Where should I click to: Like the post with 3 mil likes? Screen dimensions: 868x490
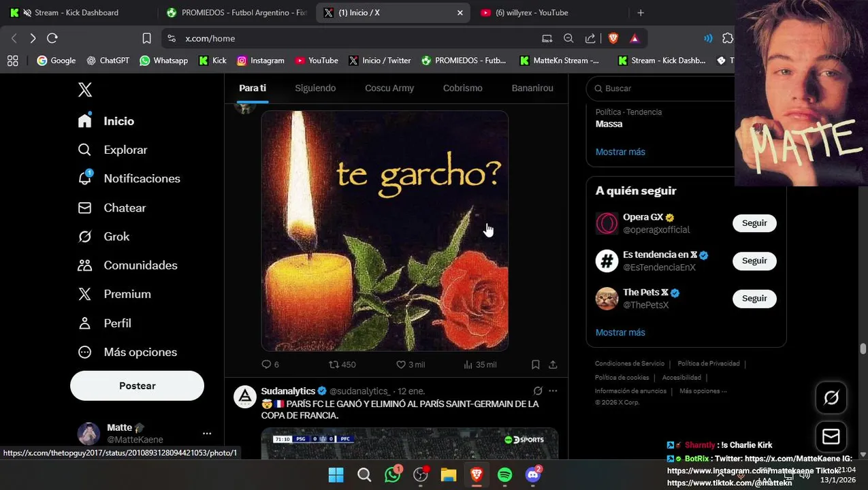pos(401,365)
